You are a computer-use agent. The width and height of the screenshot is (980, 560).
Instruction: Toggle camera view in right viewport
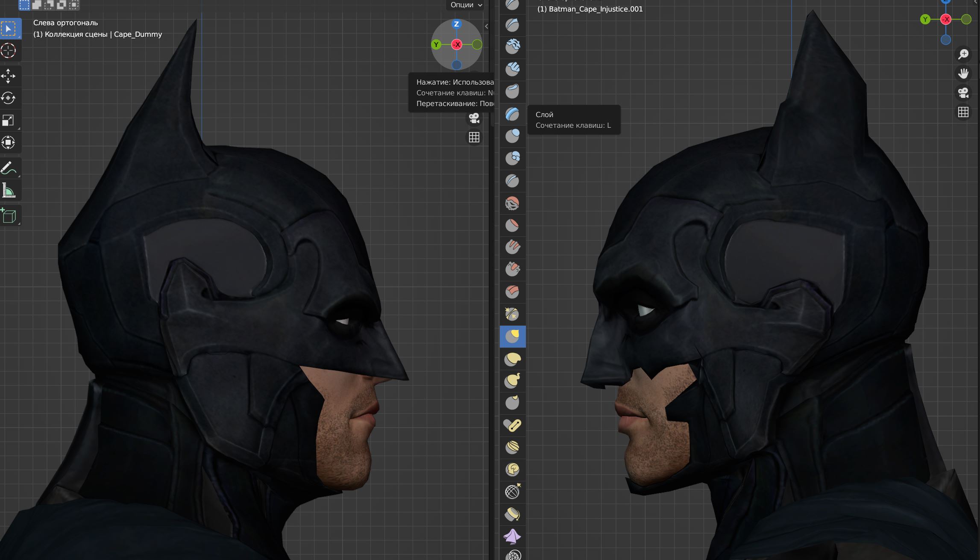click(x=963, y=93)
